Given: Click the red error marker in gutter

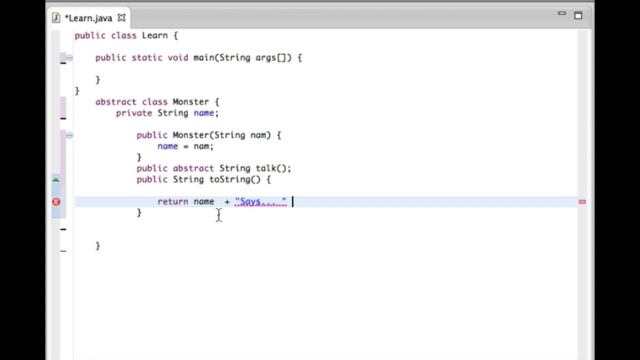Looking at the screenshot, I should 56,202.
